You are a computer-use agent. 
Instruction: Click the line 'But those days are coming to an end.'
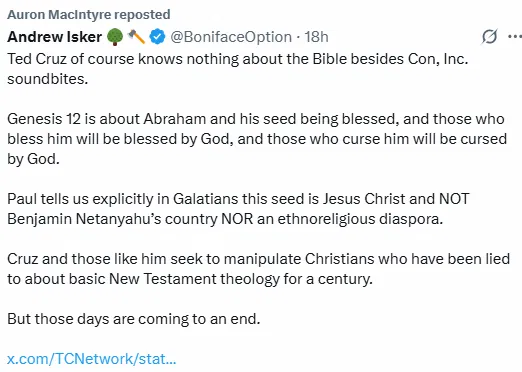[134, 319]
